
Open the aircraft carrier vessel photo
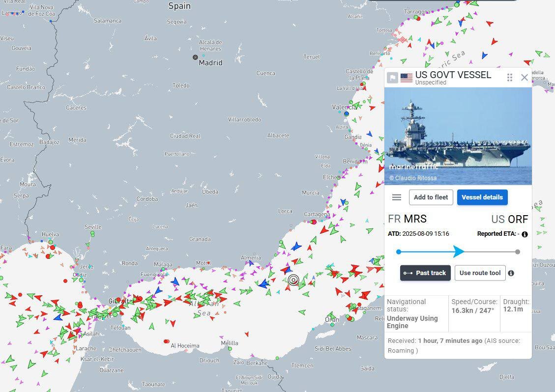coord(458,135)
